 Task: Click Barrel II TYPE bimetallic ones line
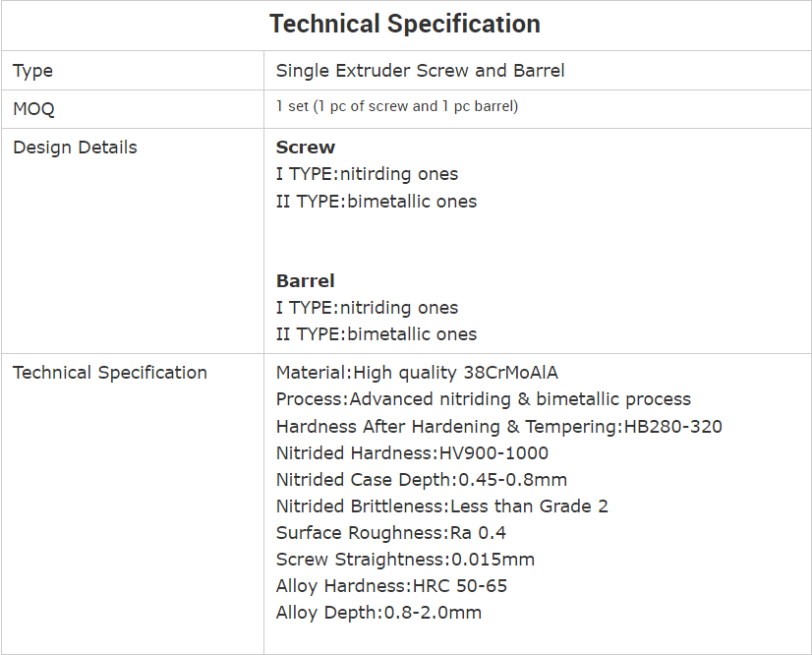tap(377, 334)
